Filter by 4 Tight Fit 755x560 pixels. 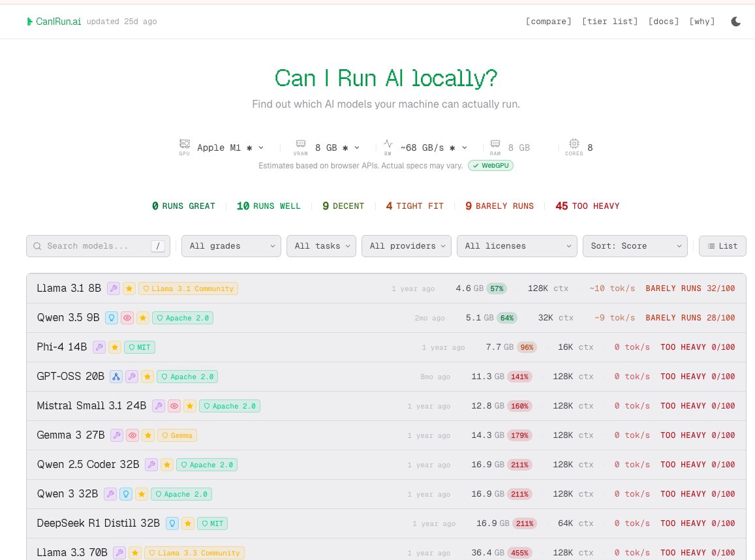click(x=414, y=206)
